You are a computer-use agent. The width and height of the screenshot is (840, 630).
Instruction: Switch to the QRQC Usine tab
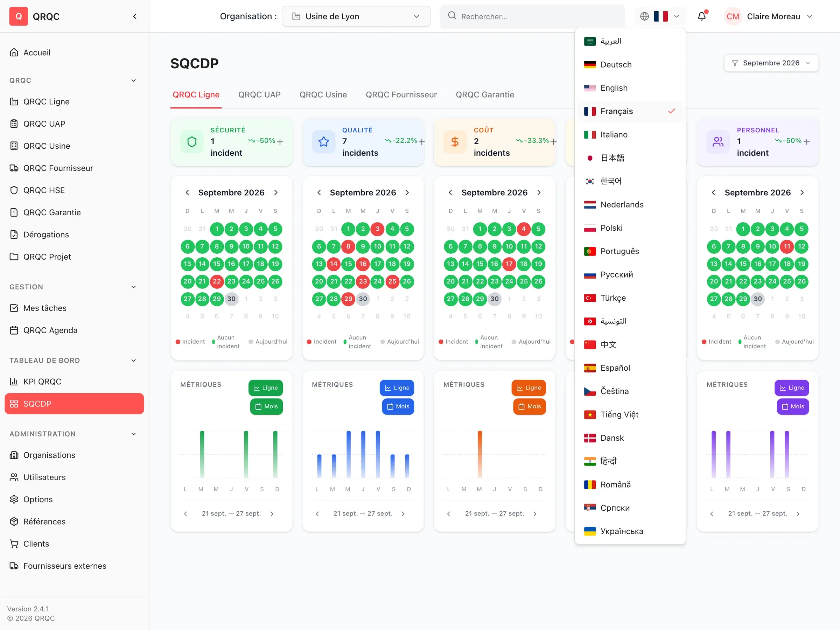(x=323, y=94)
